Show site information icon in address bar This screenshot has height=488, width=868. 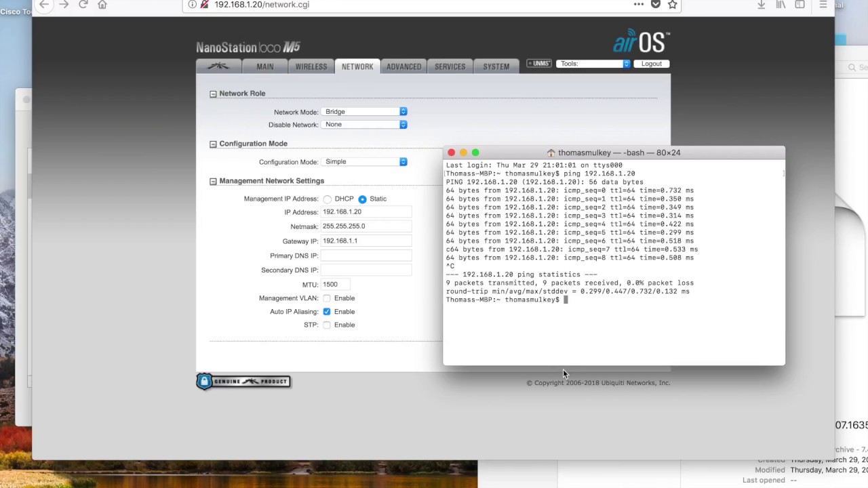[x=193, y=4]
